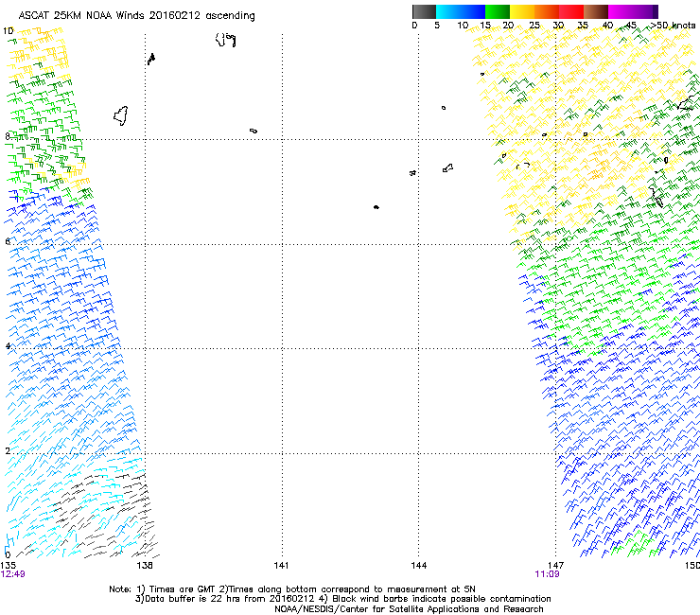
Task: Click the longitude label '141' at bottom
Action: [281, 566]
